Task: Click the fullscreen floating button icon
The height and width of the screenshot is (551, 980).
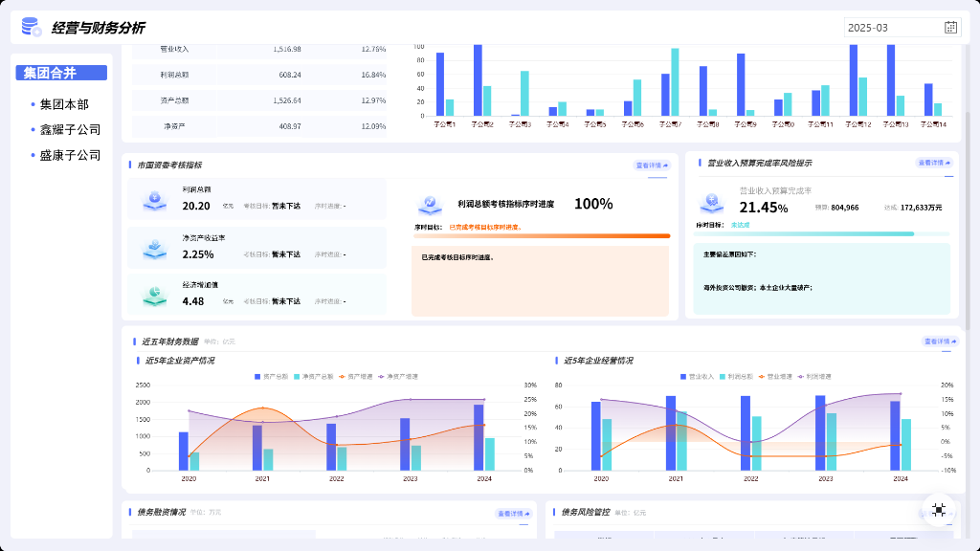Action: click(x=938, y=510)
